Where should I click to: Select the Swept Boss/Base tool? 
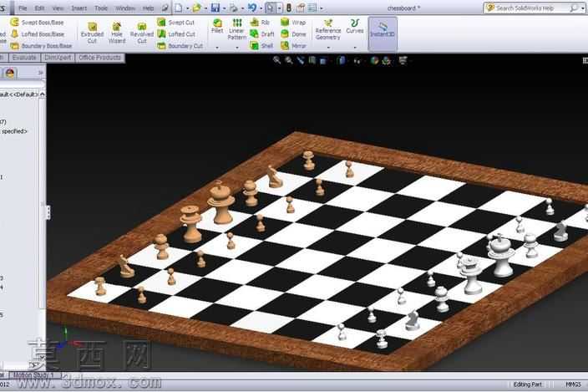coord(38,23)
